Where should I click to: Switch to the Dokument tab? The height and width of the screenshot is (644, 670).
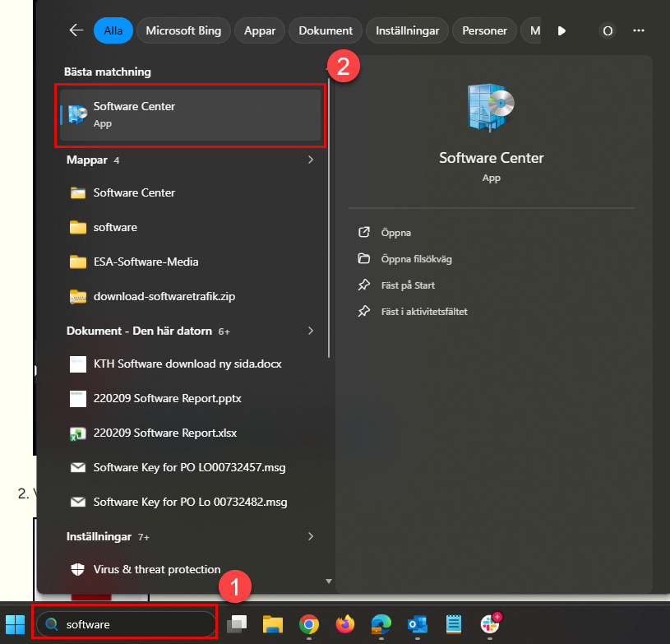point(326,30)
